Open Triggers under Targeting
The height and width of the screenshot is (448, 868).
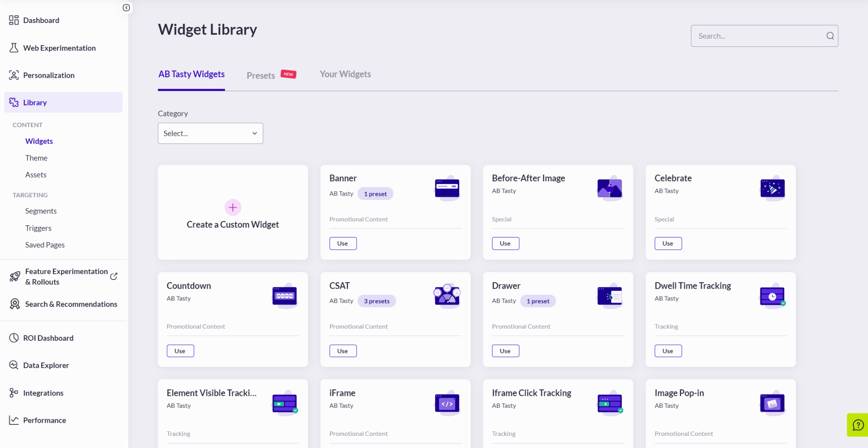(38, 228)
